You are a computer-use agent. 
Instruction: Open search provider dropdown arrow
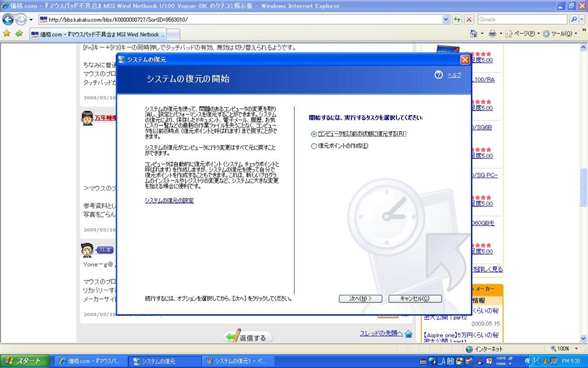pos(583,19)
